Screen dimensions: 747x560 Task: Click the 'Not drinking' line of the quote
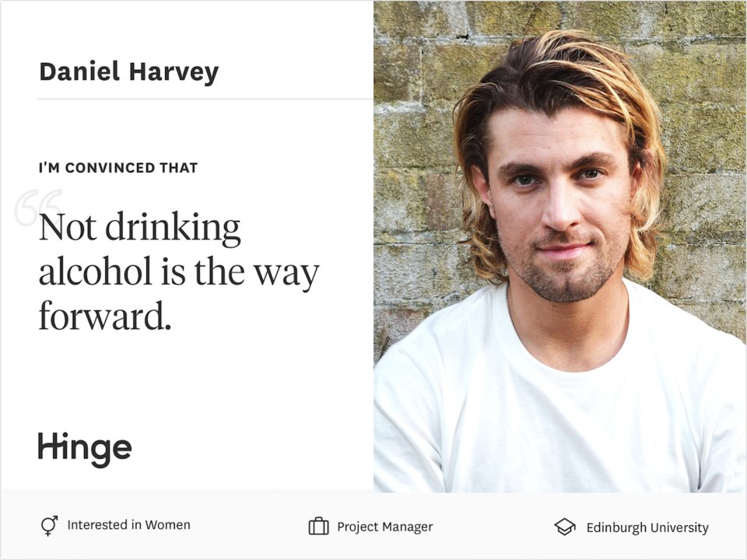pos(139,228)
